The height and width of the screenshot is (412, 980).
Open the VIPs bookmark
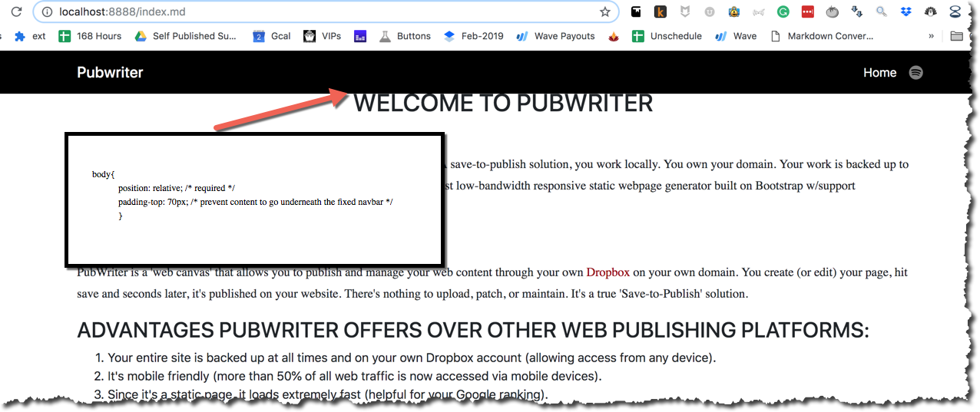[x=322, y=36]
